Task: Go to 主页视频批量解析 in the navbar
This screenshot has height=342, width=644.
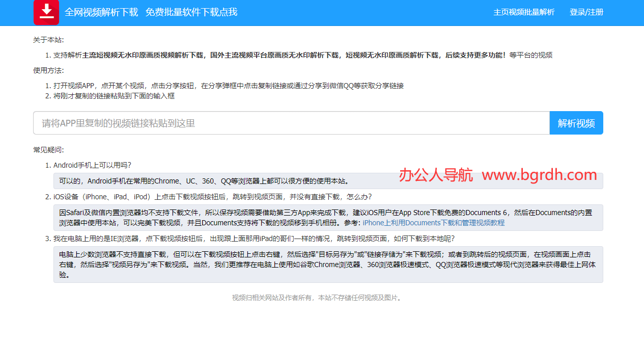Action: 524,12
